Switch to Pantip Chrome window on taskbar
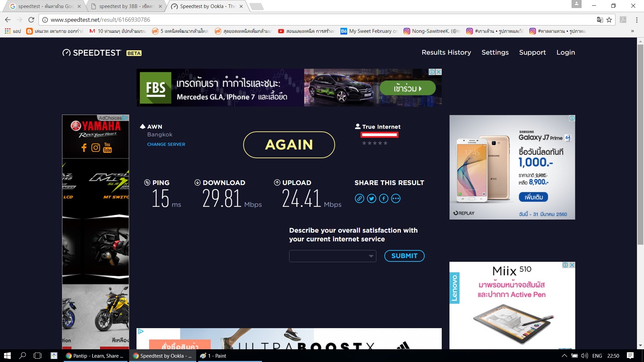Image resolution: width=644 pixels, height=362 pixels. 95,356
